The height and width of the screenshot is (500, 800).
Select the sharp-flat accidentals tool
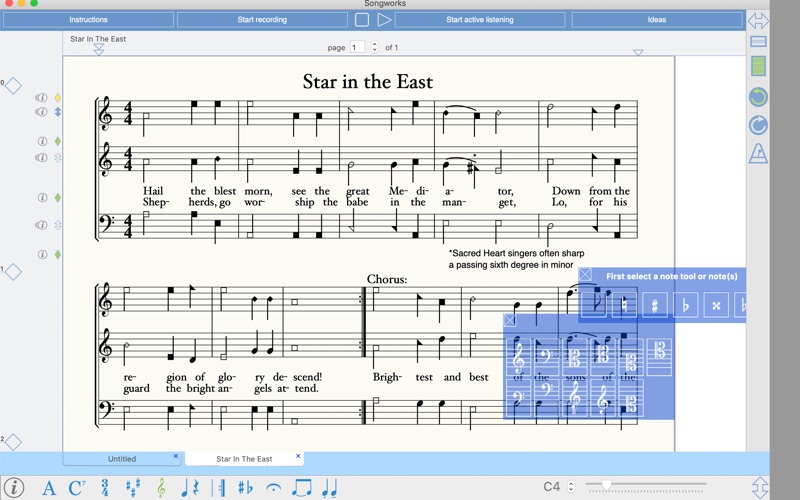245,488
